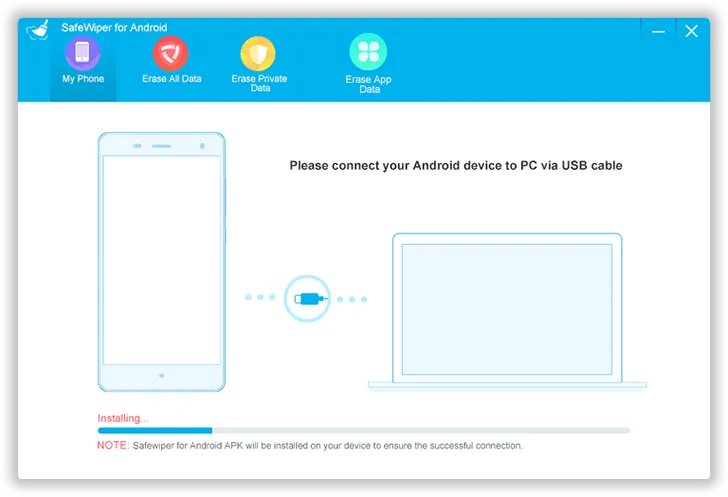Click the phone illustration's home button
The width and height of the screenshot is (728, 497).
[161, 377]
